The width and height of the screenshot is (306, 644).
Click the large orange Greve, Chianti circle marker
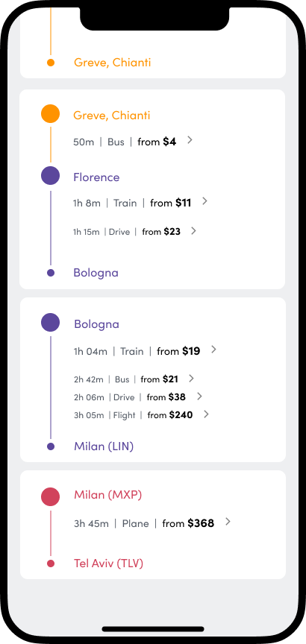coord(51,114)
